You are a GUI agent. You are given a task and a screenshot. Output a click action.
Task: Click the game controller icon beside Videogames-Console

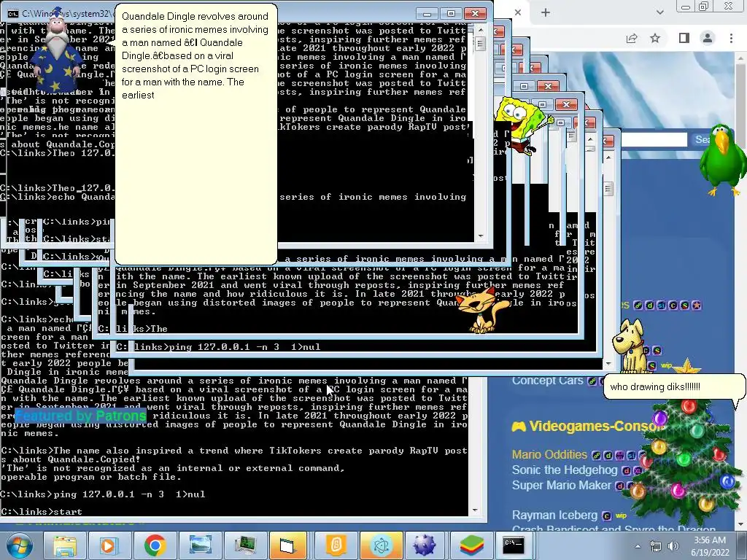click(x=519, y=426)
